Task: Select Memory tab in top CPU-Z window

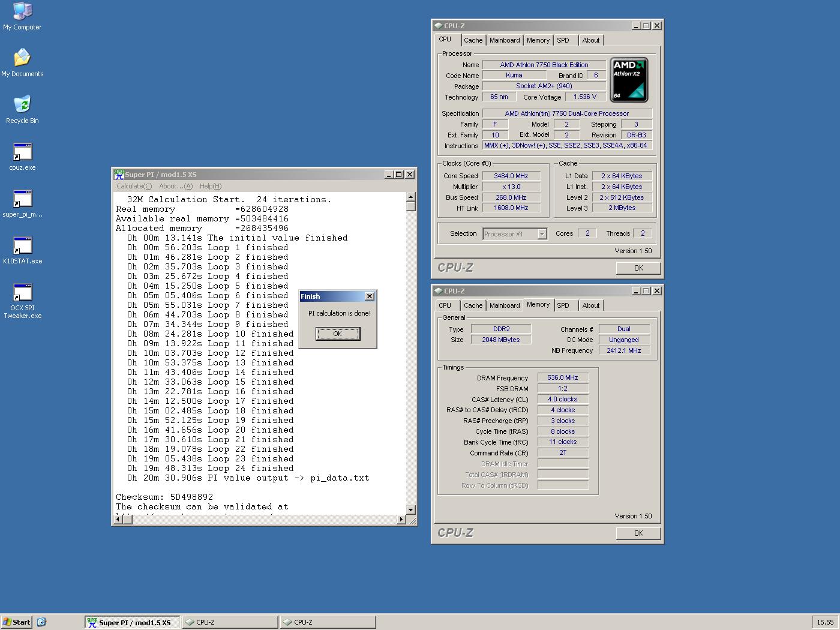Action: 538,40
